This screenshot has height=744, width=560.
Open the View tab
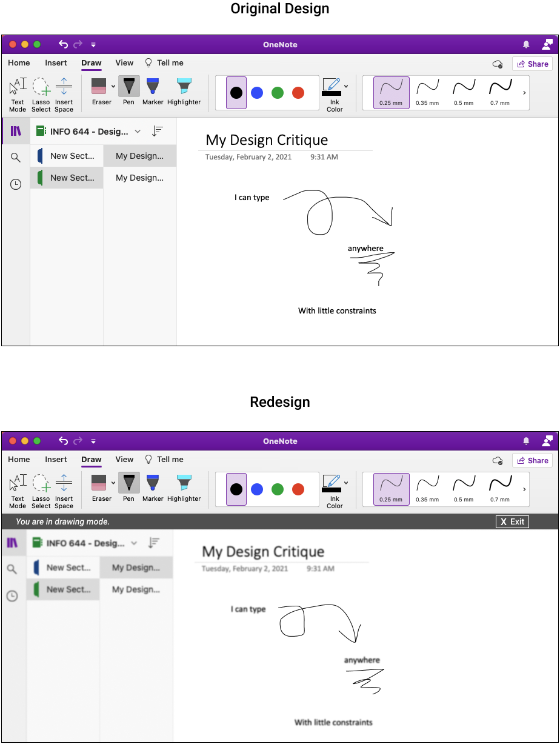(124, 63)
